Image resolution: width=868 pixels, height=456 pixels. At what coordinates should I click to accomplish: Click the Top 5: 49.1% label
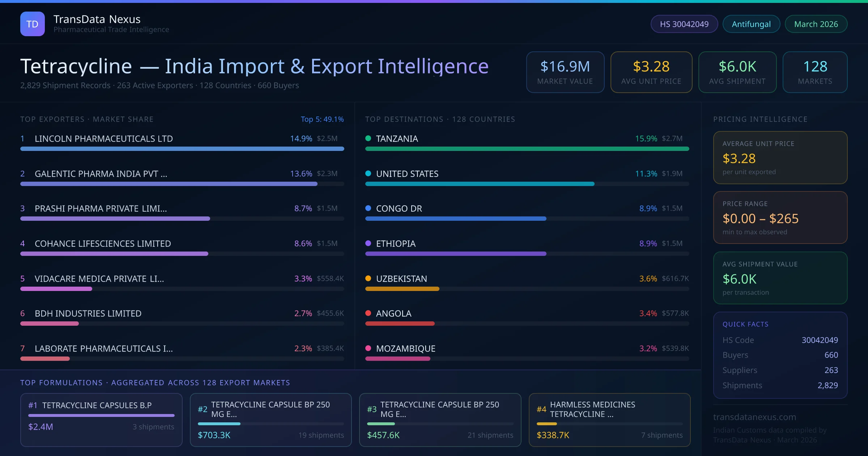[x=322, y=119]
